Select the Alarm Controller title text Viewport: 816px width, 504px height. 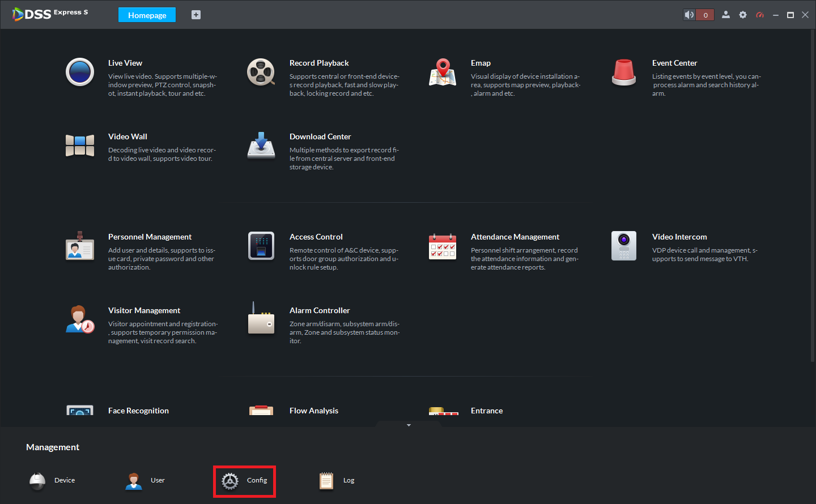pos(320,310)
